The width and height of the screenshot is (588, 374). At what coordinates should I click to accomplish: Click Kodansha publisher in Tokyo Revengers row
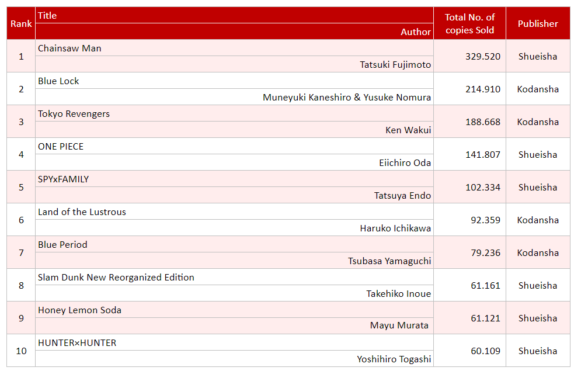point(538,122)
